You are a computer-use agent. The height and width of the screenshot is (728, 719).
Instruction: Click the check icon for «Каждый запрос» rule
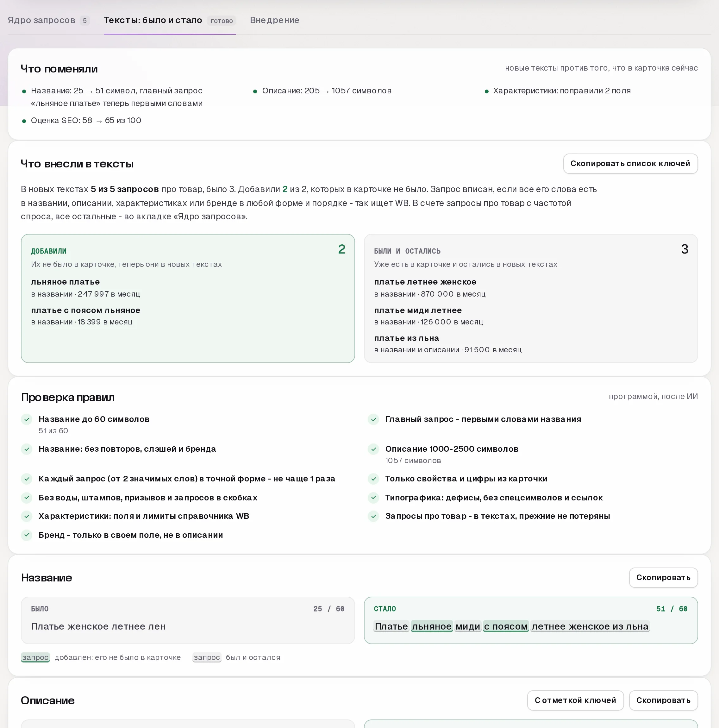tap(27, 479)
